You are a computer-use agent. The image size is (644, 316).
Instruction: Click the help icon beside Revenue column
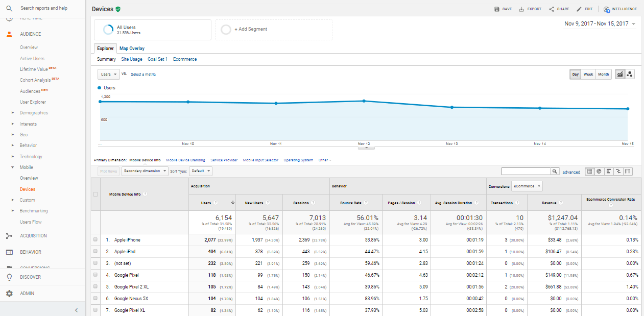click(561, 203)
